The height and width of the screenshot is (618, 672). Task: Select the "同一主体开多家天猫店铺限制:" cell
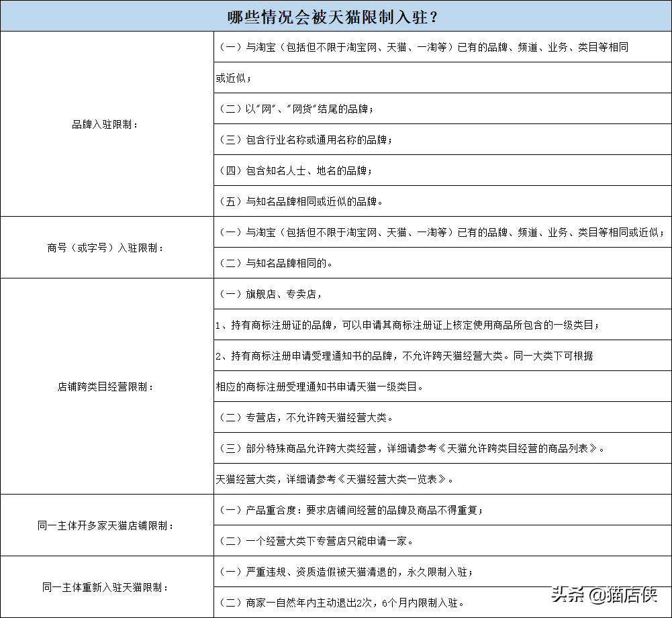(x=107, y=525)
